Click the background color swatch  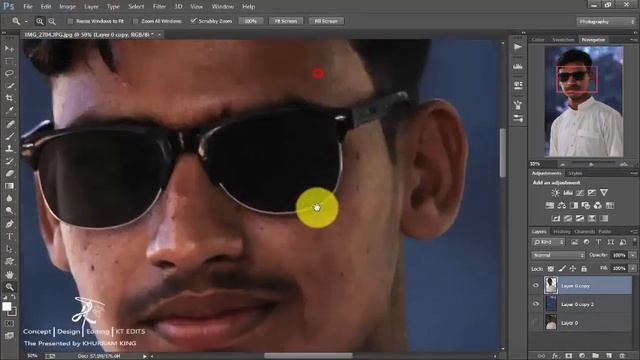point(12,312)
